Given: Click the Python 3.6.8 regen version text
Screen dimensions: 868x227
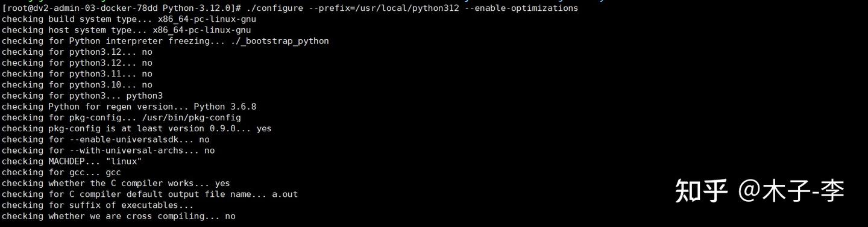Looking at the screenshot, I should click(x=225, y=107).
